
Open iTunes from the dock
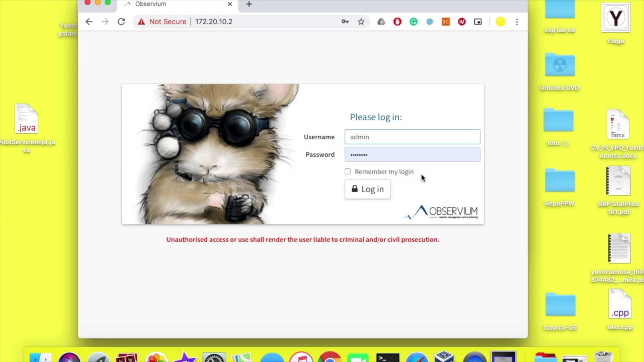tap(301, 357)
